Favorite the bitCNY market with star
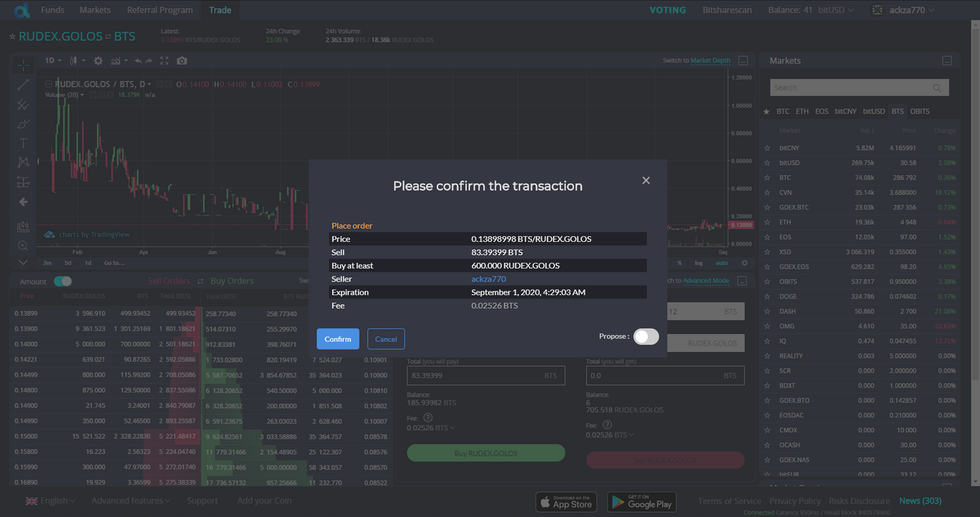Screen dimensions: 980x517 point(767,148)
